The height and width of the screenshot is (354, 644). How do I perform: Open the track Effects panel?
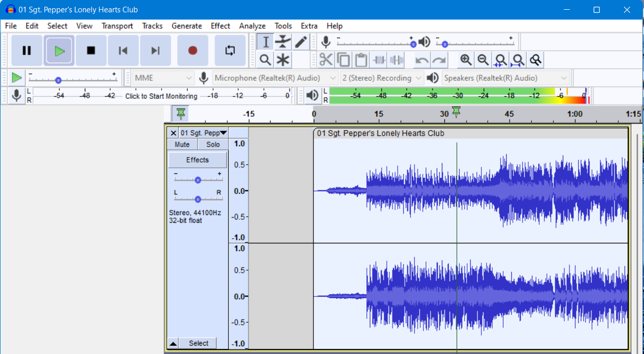click(x=198, y=160)
